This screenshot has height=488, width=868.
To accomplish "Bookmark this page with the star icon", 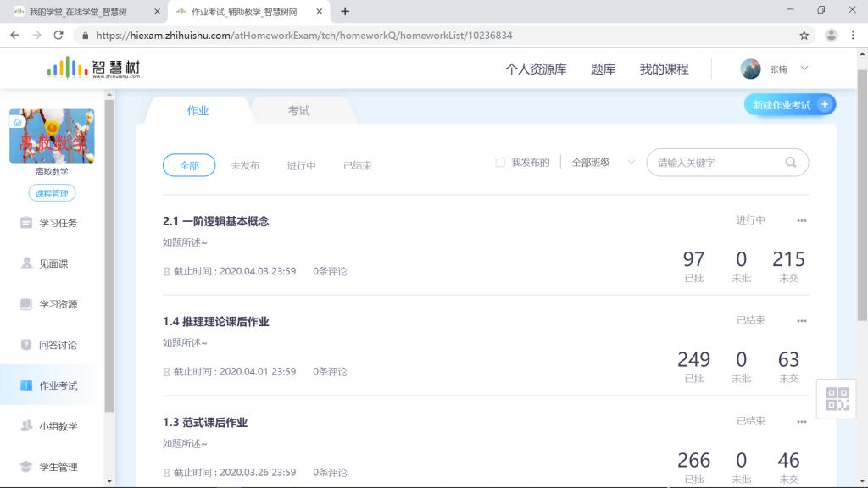I will 804,36.
